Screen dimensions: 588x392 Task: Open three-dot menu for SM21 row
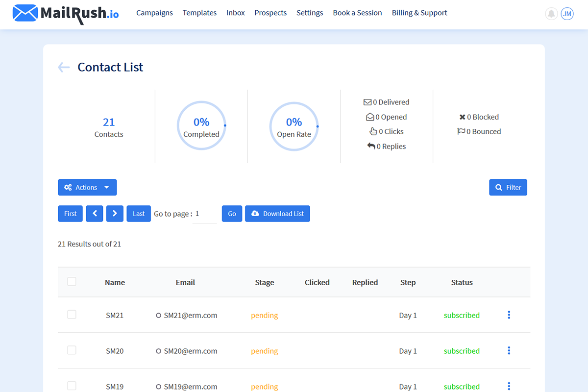[x=509, y=315]
